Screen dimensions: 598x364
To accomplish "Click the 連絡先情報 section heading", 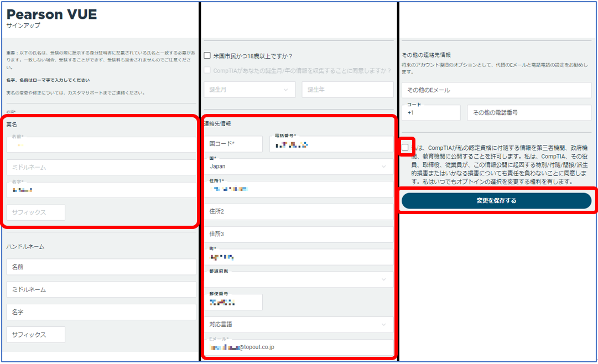I will [x=218, y=123].
